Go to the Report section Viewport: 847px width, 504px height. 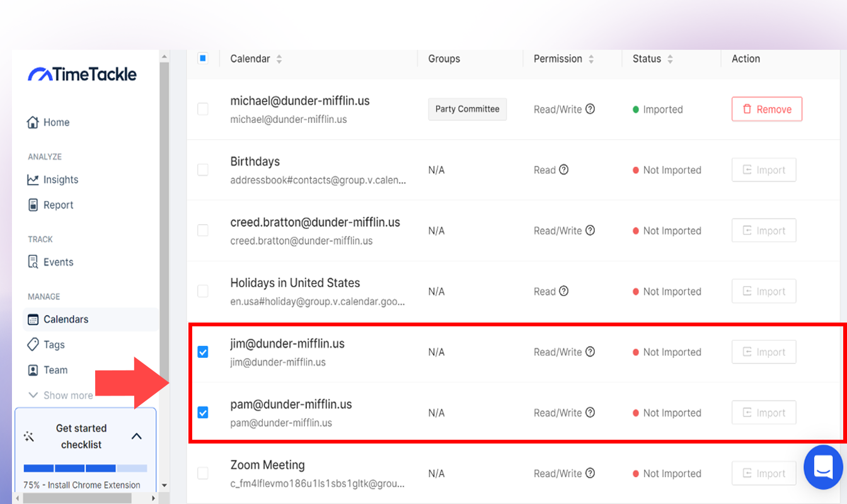click(x=50, y=205)
